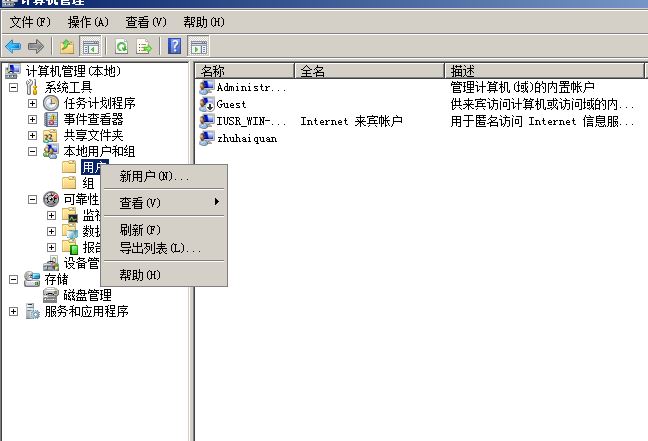Expand the 任务计划程序 tree node
Image resolution: width=648 pixels, height=441 pixels.
(x=33, y=103)
